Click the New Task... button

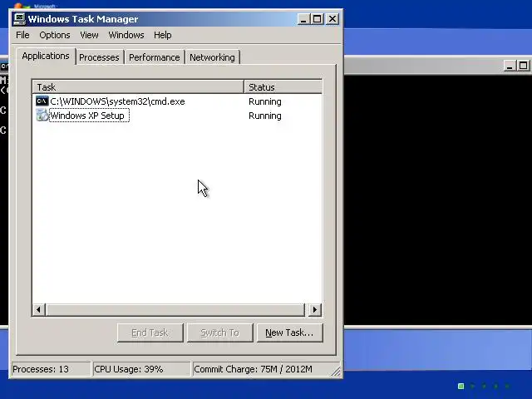289,332
